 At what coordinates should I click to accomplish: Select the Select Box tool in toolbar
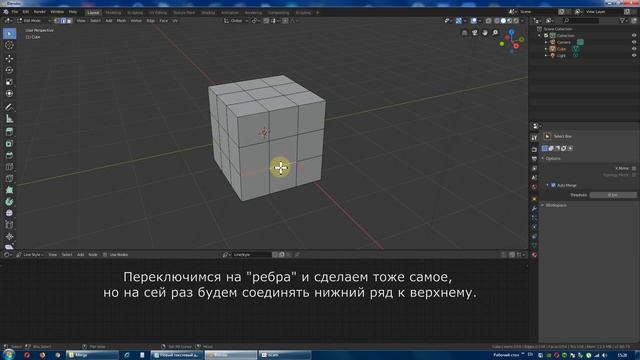coord(9,33)
